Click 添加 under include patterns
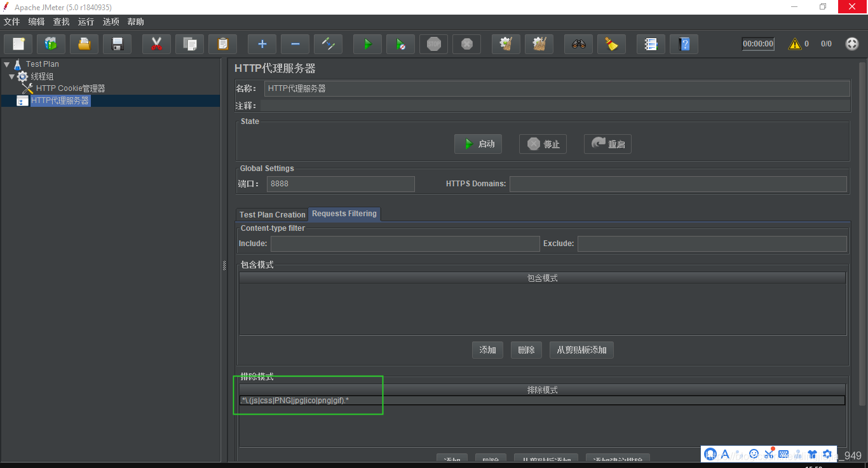The width and height of the screenshot is (868, 468). [x=487, y=350]
